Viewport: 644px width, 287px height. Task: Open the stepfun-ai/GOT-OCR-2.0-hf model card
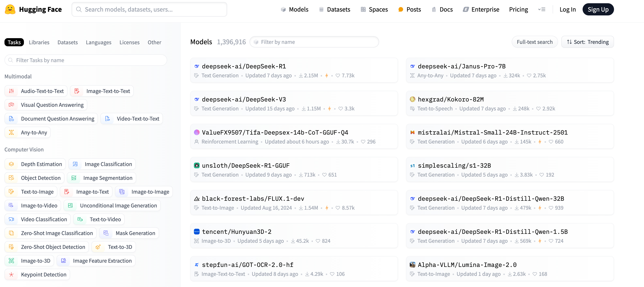coord(294,269)
